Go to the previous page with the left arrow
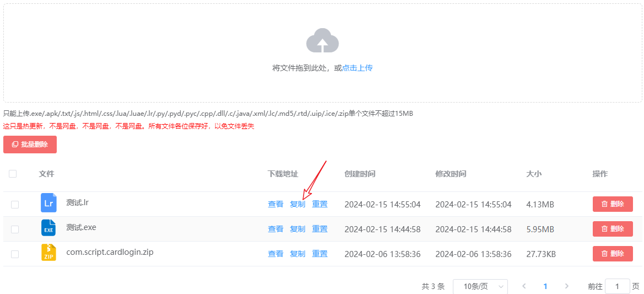 point(524,286)
